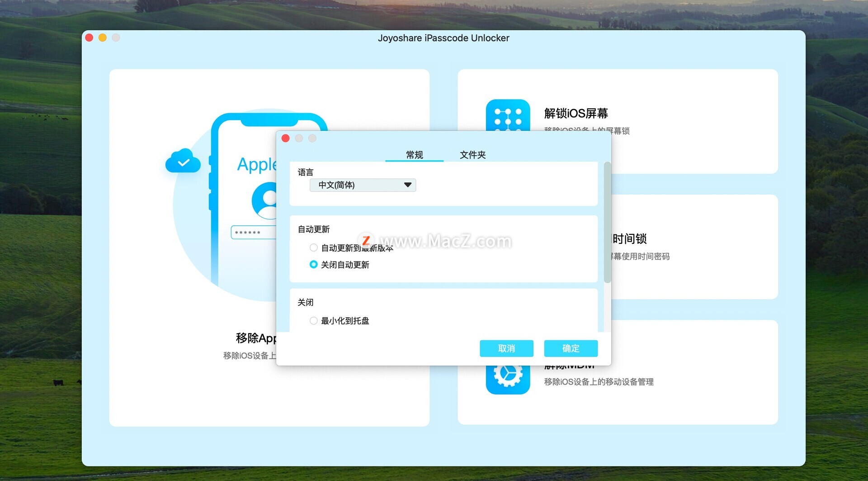
Task: Close the Joyoshare main window
Action: (90, 38)
